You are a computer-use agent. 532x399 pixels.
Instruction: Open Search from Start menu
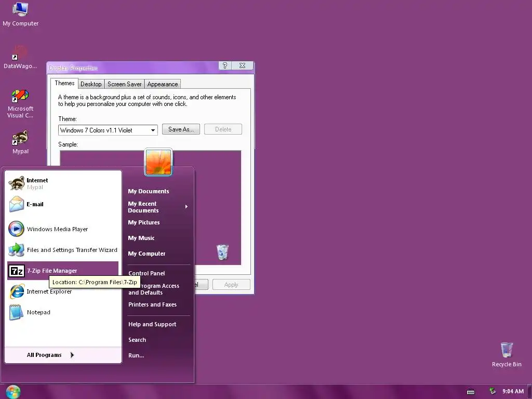pos(137,340)
